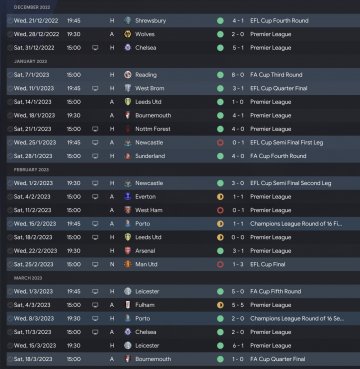Screen dimensions: 360x369
Task: Click the yellow draw indicator for Everton match
Action: pyautogui.click(x=220, y=197)
